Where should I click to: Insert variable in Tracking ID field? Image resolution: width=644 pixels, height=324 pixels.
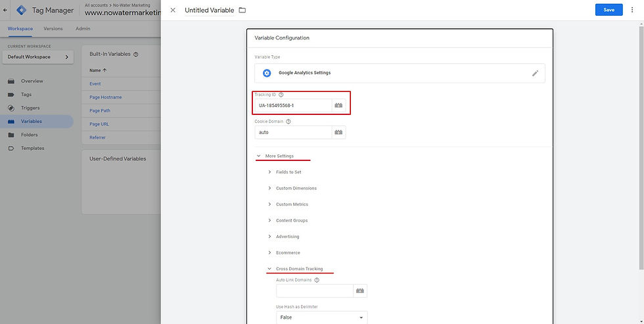338,106
